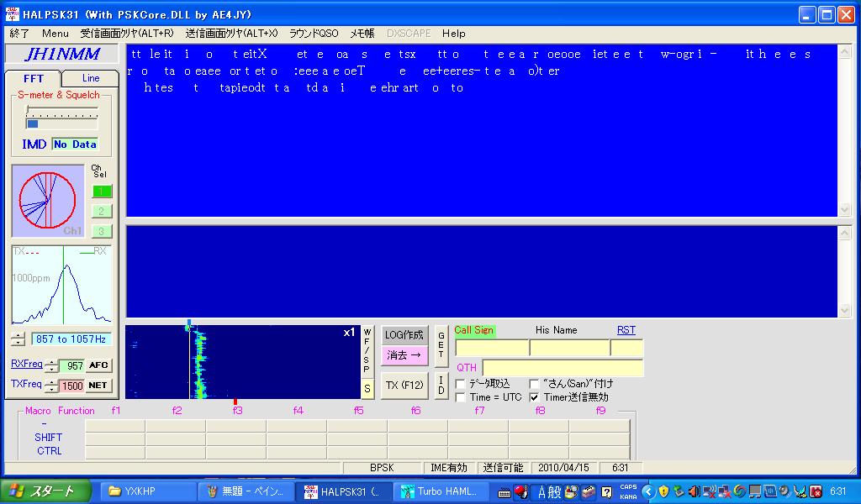Screen dimensions: 861x504
Task: Click the red TX marker under waterfall
Action: click(235, 402)
